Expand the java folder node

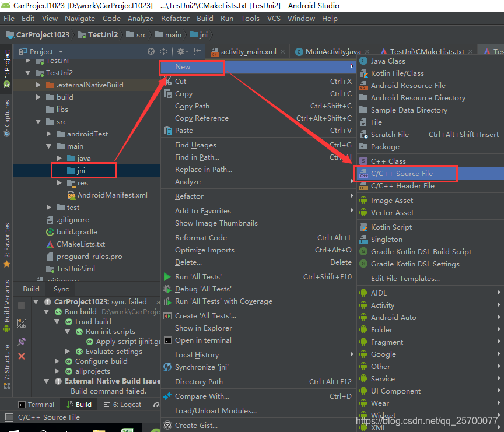[x=59, y=158]
